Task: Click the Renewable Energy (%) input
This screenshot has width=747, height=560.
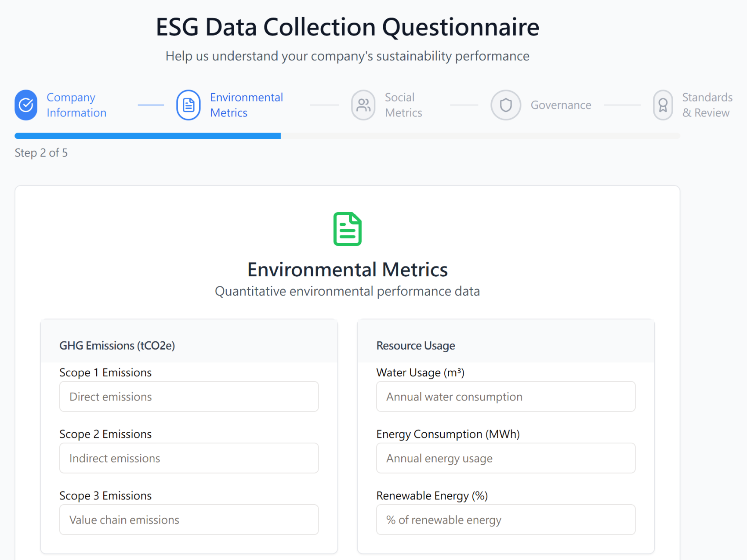Action: pos(505,520)
